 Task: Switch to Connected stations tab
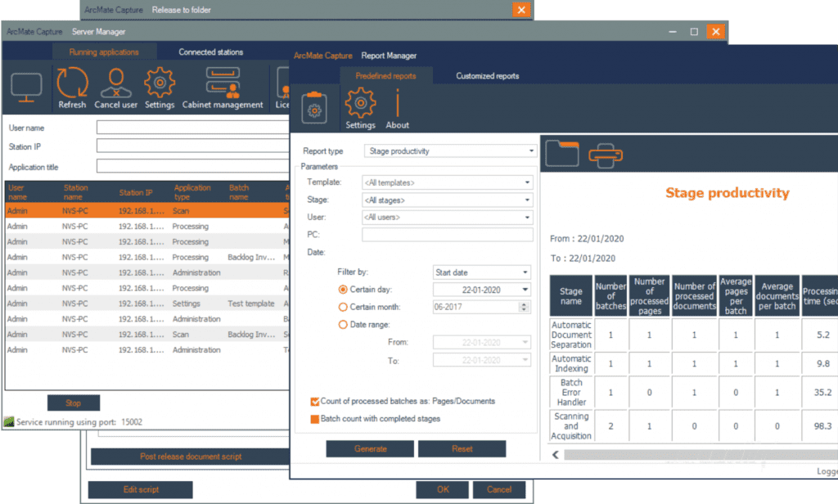[x=211, y=52]
